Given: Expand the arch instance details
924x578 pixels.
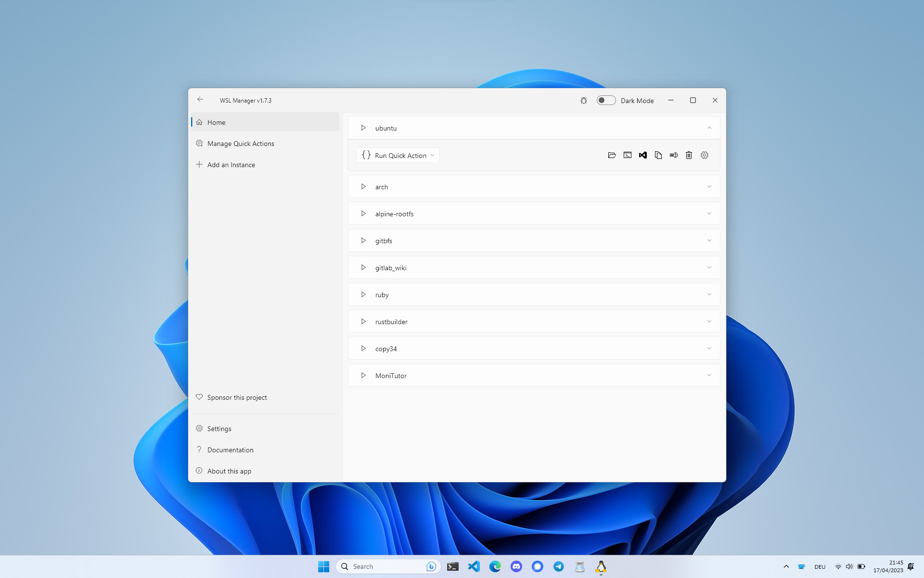Looking at the screenshot, I should (x=709, y=186).
